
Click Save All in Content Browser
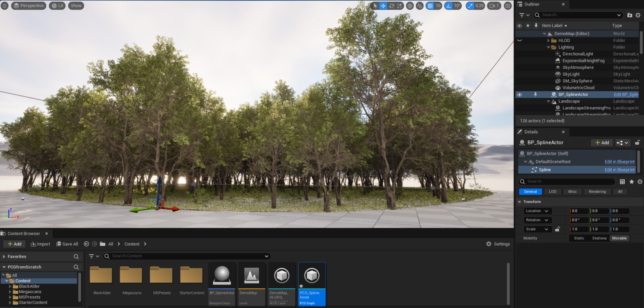pos(67,244)
